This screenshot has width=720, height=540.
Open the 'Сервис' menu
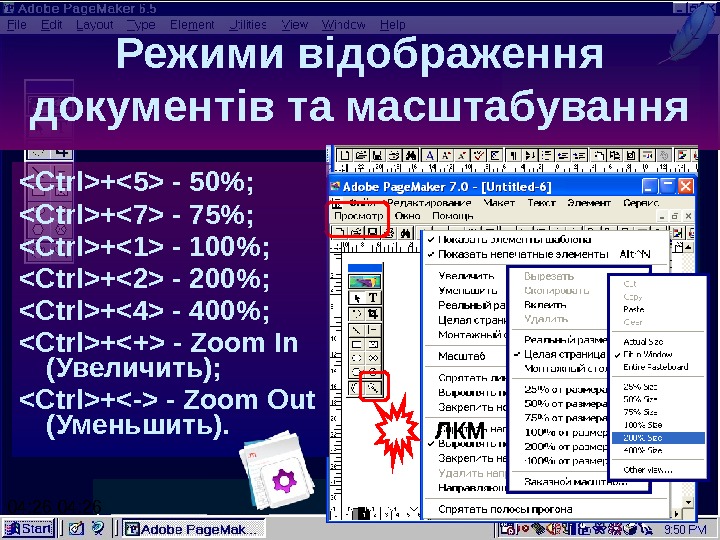tap(641, 202)
